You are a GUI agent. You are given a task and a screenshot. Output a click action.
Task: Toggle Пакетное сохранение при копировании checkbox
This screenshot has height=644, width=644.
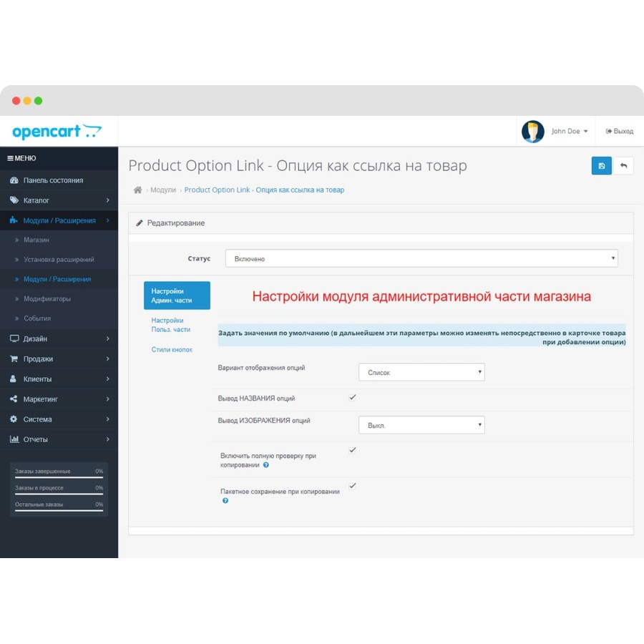pos(352,486)
